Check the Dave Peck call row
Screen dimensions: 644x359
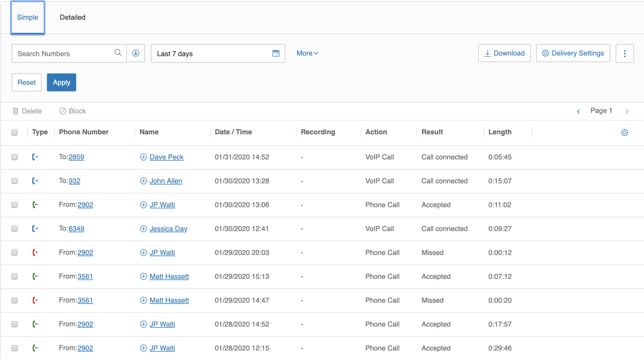(x=14, y=157)
